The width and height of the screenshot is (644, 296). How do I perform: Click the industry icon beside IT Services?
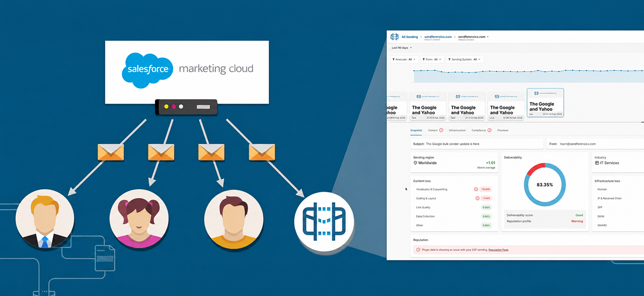(597, 163)
